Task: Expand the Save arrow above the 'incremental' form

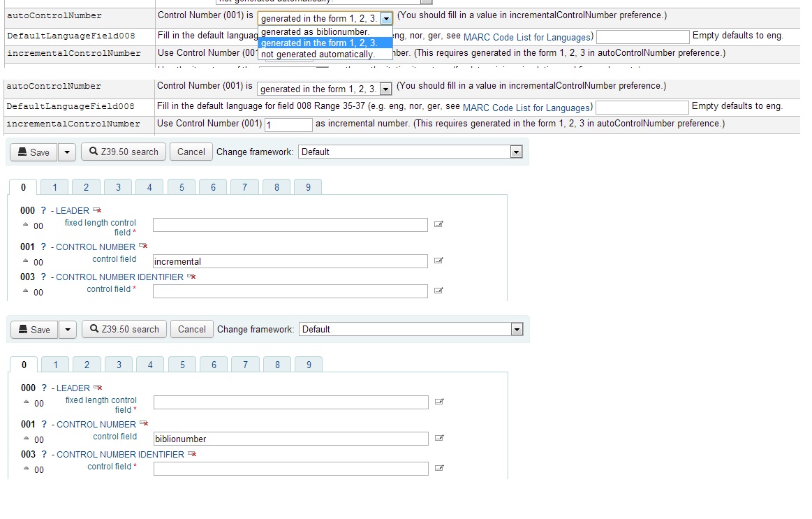Action: pos(66,152)
